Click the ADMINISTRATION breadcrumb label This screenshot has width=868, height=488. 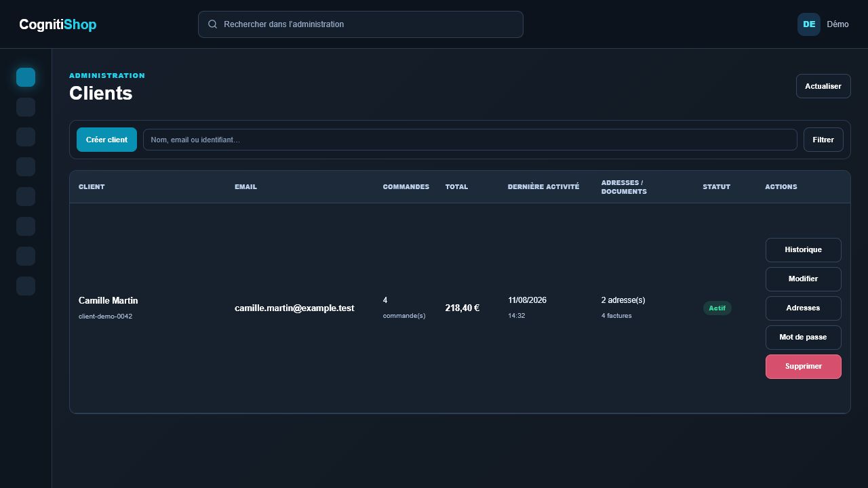(x=107, y=76)
